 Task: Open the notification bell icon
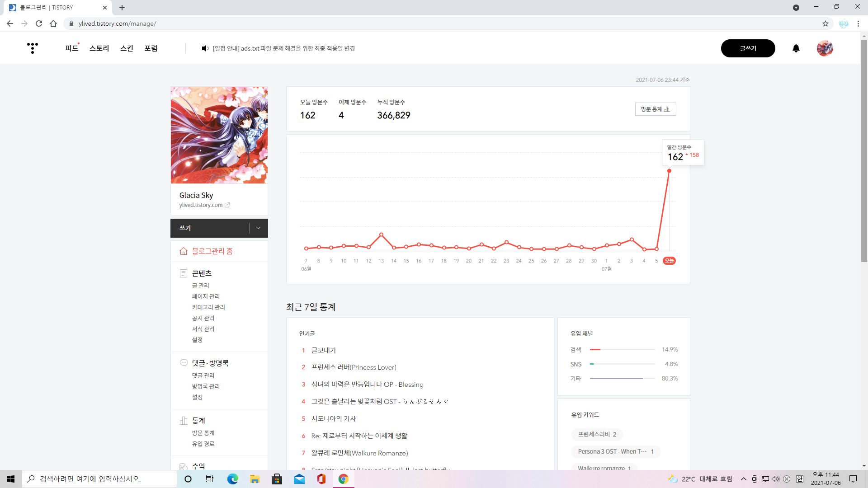796,48
